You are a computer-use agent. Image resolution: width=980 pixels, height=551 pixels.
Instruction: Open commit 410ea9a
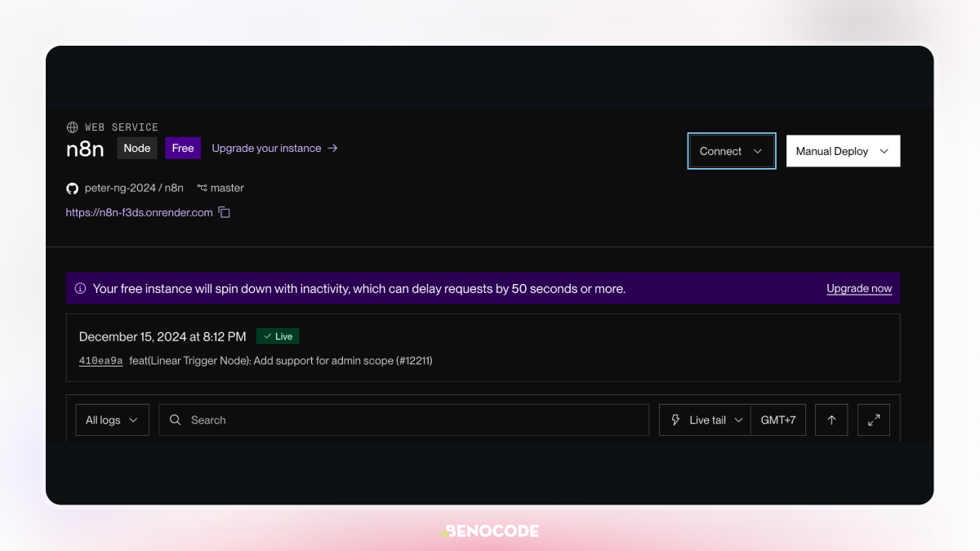[x=100, y=360]
